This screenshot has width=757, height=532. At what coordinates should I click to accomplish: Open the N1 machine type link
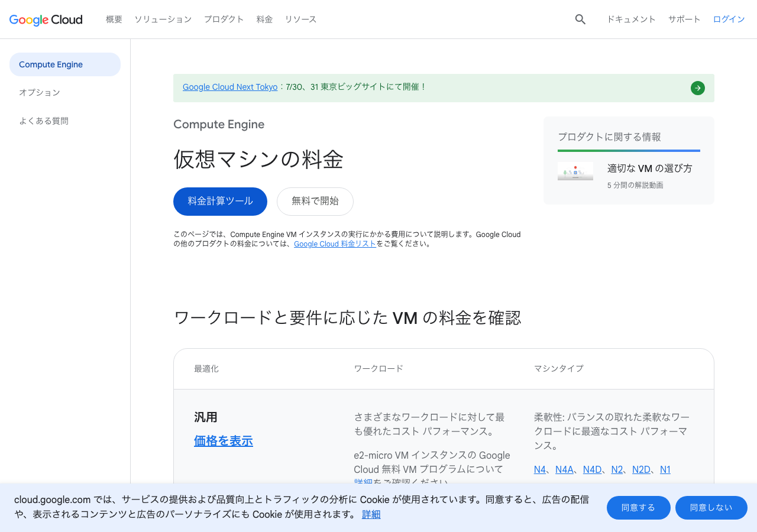click(665, 470)
